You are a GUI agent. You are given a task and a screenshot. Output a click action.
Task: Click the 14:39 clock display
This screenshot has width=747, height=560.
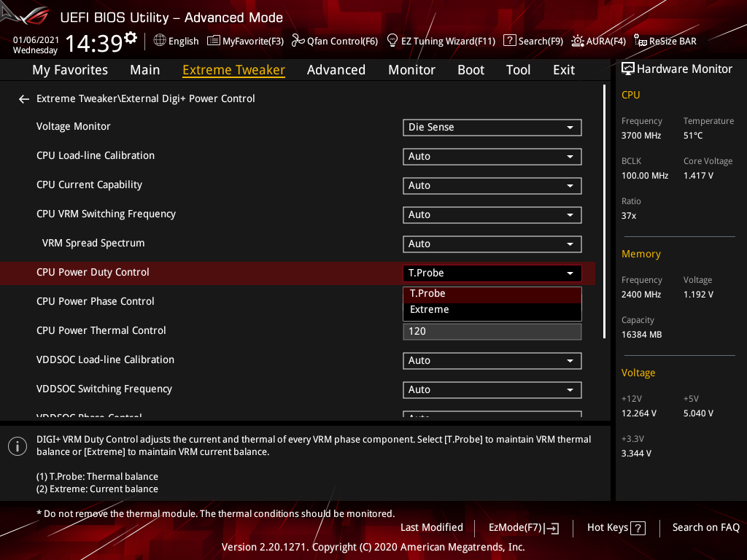pyautogui.click(x=94, y=43)
